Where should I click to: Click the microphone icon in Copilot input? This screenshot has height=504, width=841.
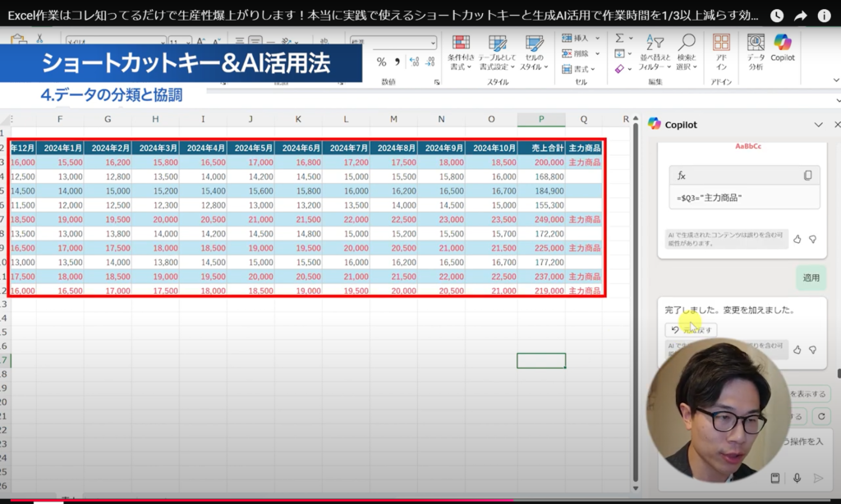pyautogui.click(x=797, y=478)
